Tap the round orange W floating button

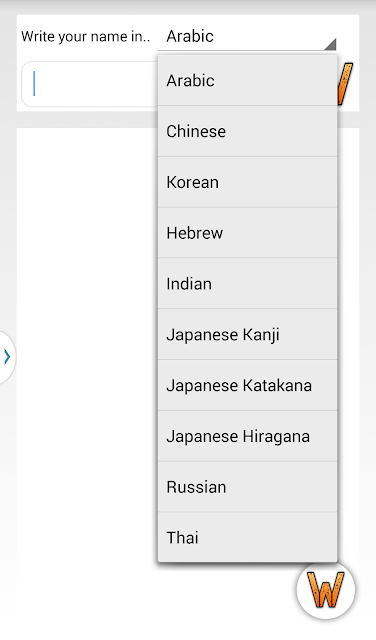click(x=326, y=590)
